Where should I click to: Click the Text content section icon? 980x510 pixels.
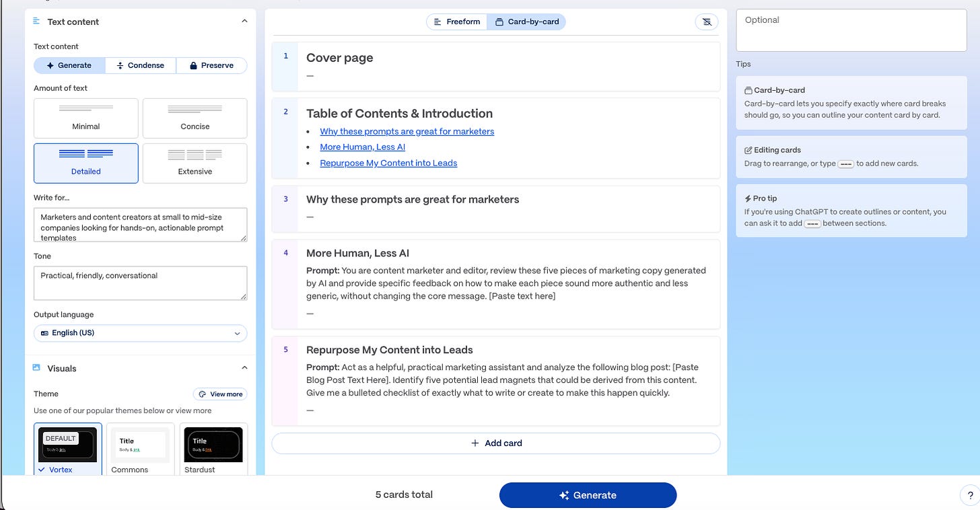point(36,22)
